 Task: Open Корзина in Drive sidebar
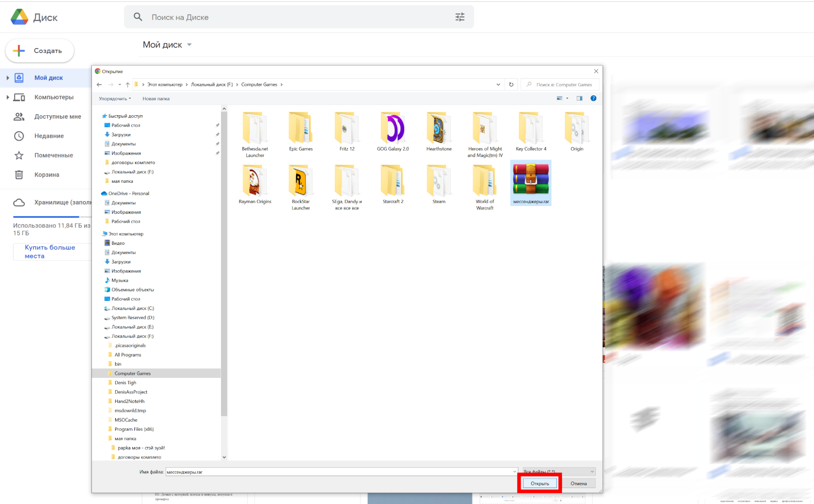(47, 175)
